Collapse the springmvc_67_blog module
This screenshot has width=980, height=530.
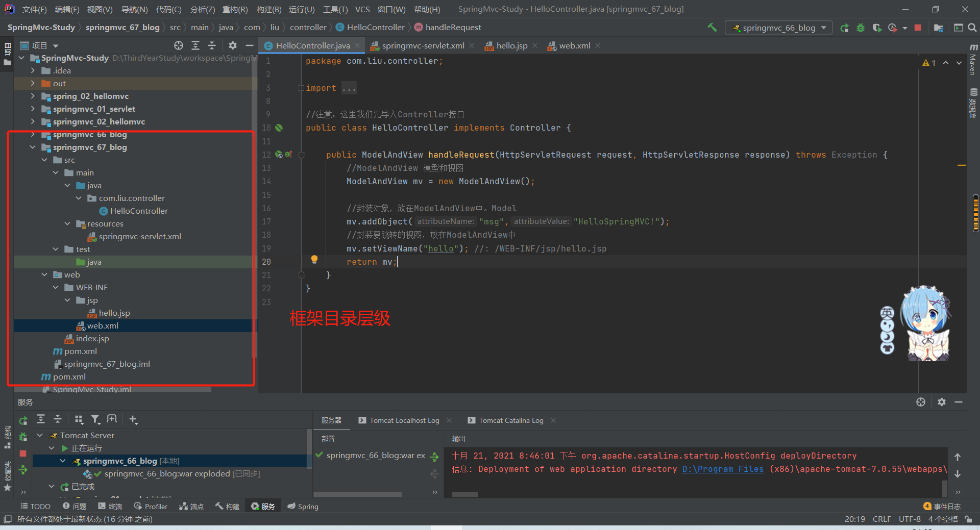(33, 147)
